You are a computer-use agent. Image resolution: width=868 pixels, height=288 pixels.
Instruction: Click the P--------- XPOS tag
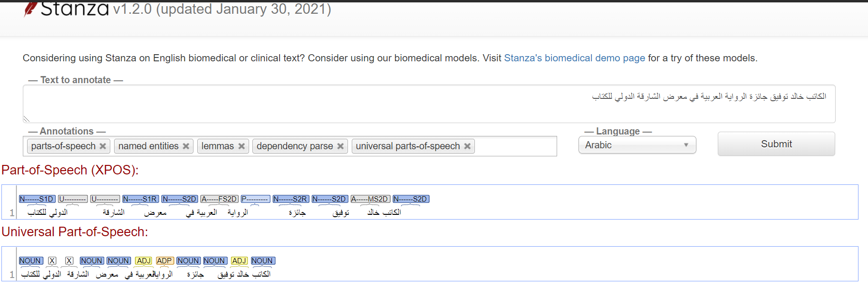(255, 199)
